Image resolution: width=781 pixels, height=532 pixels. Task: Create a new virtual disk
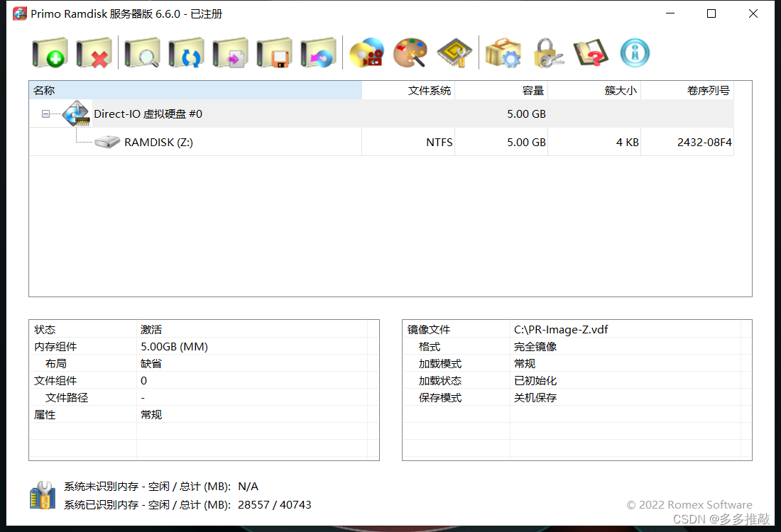pyautogui.click(x=50, y=52)
